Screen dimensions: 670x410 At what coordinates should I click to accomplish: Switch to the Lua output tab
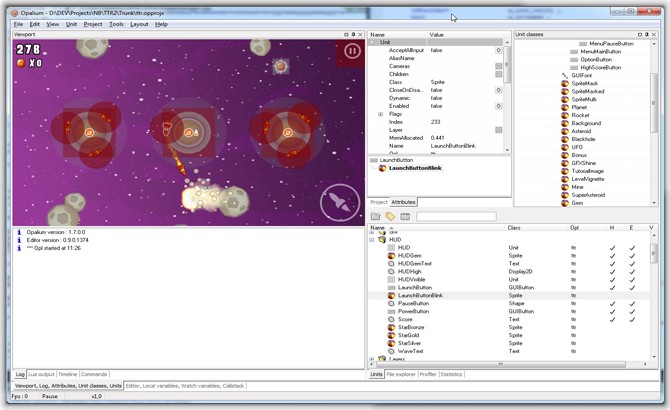click(x=41, y=374)
